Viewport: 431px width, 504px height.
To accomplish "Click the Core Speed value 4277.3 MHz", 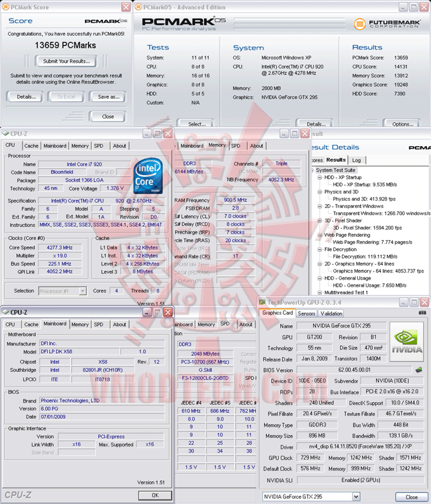I will click(x=60, y=248).
